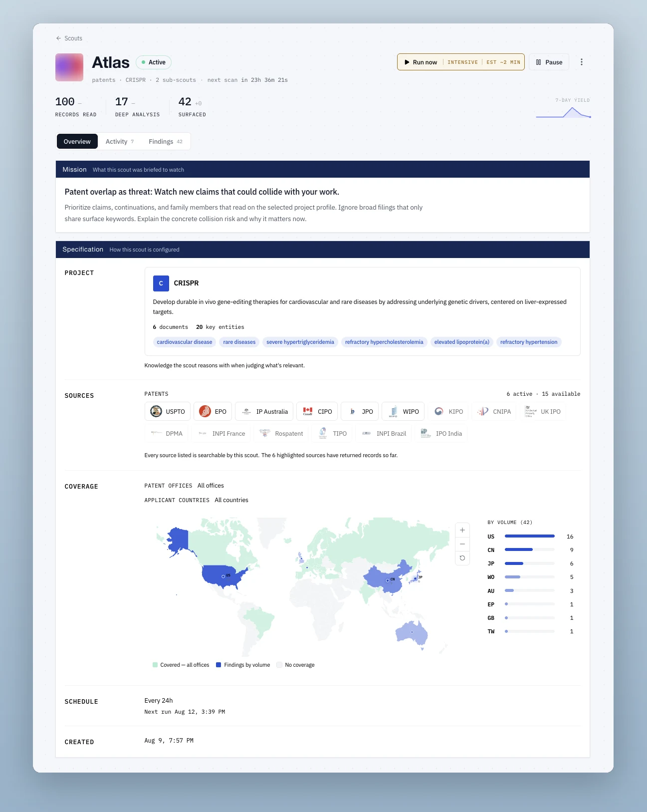Click the 'Covered — all offices' legend swatch
This screenshot has height=812, width=647.
point(155,665)
